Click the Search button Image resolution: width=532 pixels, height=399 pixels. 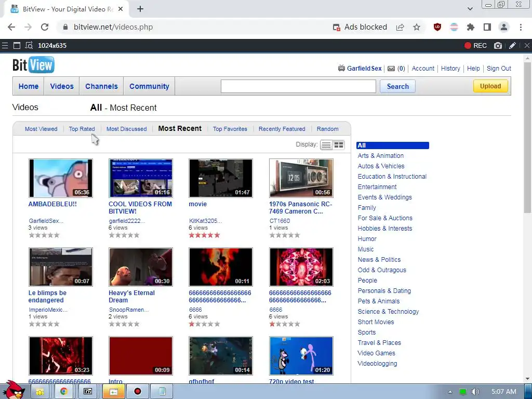click(x=397, y=86)
